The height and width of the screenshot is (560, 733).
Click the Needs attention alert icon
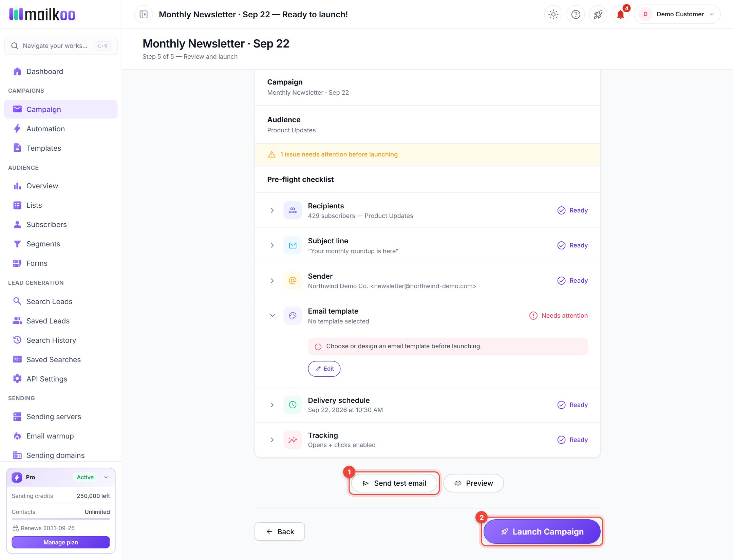(x=533, y=316)
